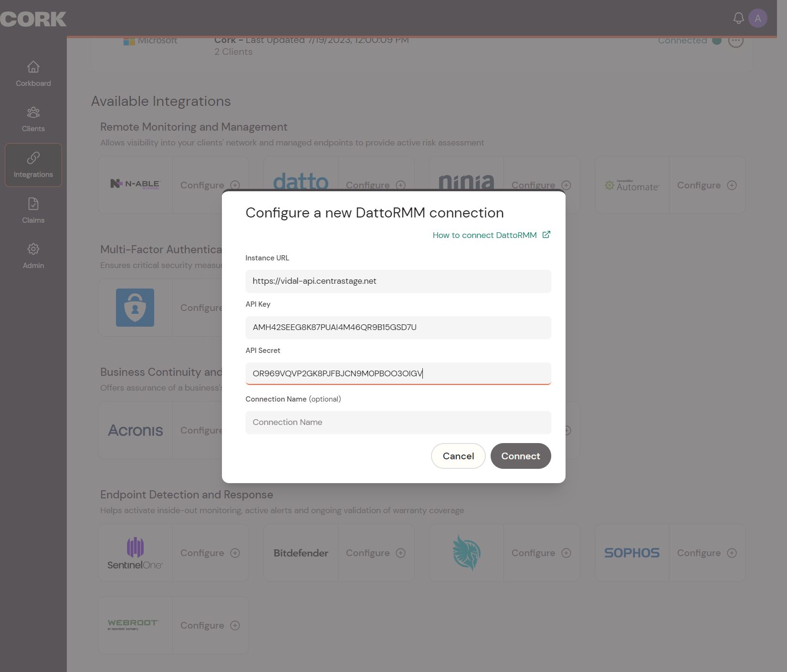Configure the SentinelOne integration
The image size is (787, 672).
(x=210, y=553)
